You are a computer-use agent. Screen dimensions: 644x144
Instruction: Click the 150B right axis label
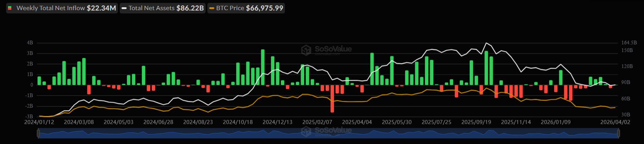[627, 50]
